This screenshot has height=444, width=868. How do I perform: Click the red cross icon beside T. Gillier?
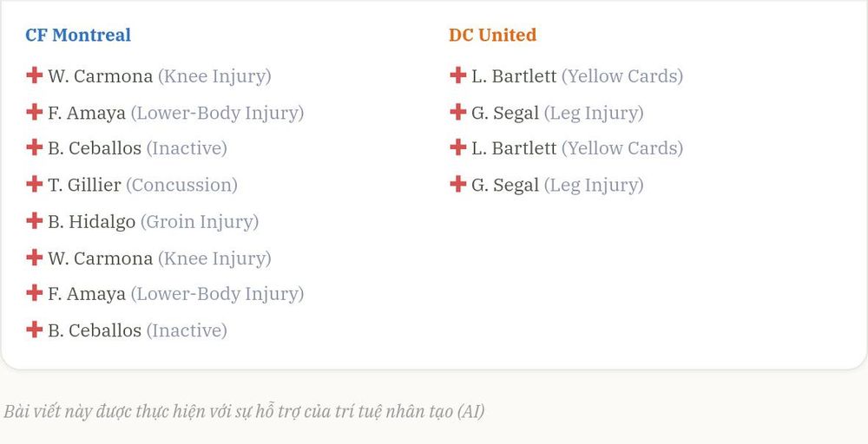coord(35,184)
